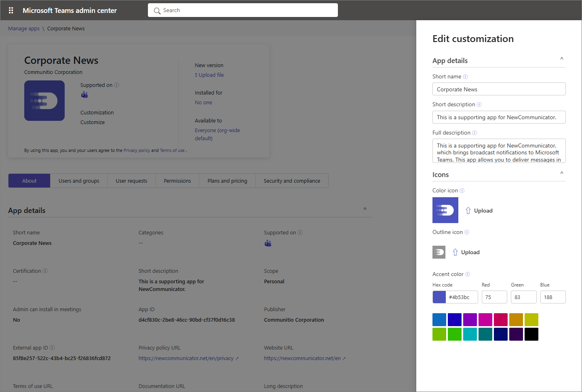Click Upload text for Outline icon

(x=470, y=252)
